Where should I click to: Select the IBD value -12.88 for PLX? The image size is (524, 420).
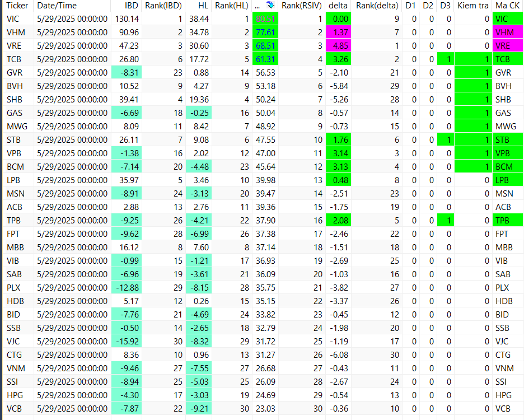click(x=127, y=288)
